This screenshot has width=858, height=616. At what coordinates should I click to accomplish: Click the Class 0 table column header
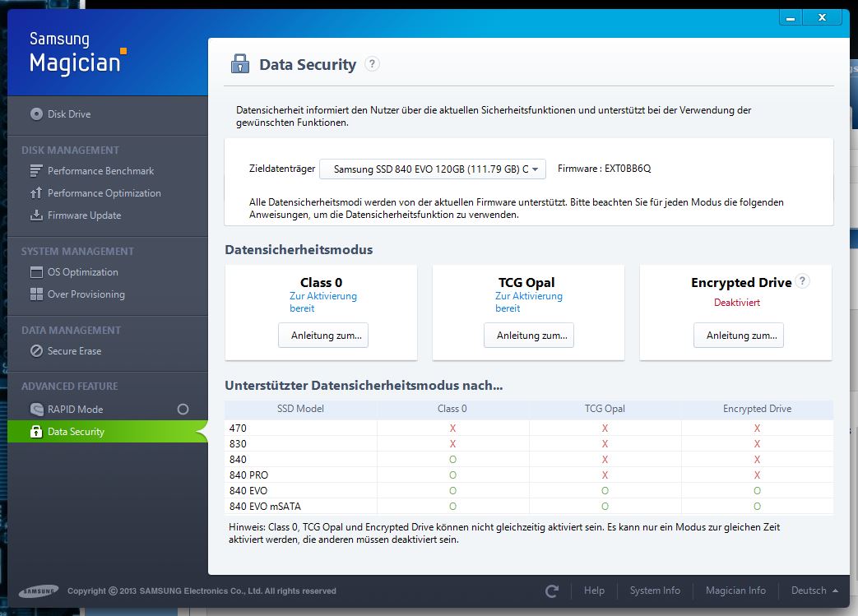click(x=452, y=409)
